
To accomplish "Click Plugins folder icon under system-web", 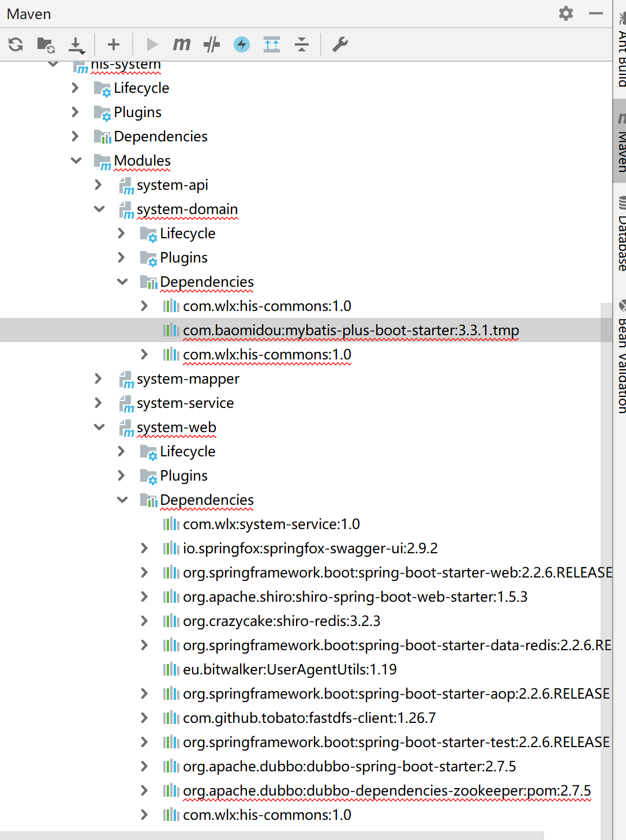I will pyautogui.click(x=149, y=477).
